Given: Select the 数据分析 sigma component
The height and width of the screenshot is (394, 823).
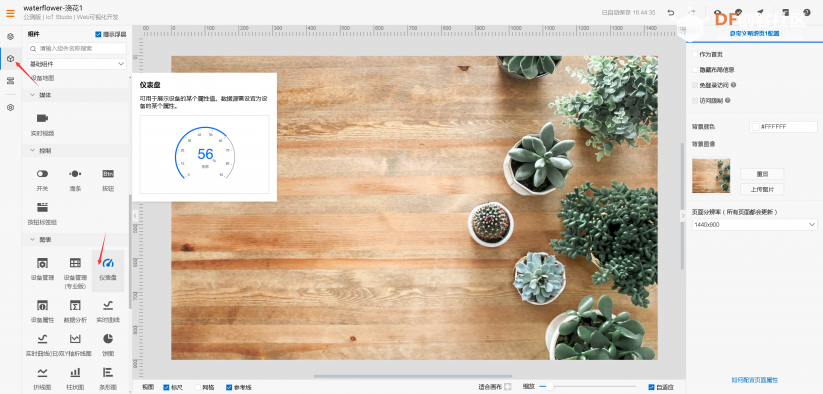Looking at the screenshot, I should point(75,311).
